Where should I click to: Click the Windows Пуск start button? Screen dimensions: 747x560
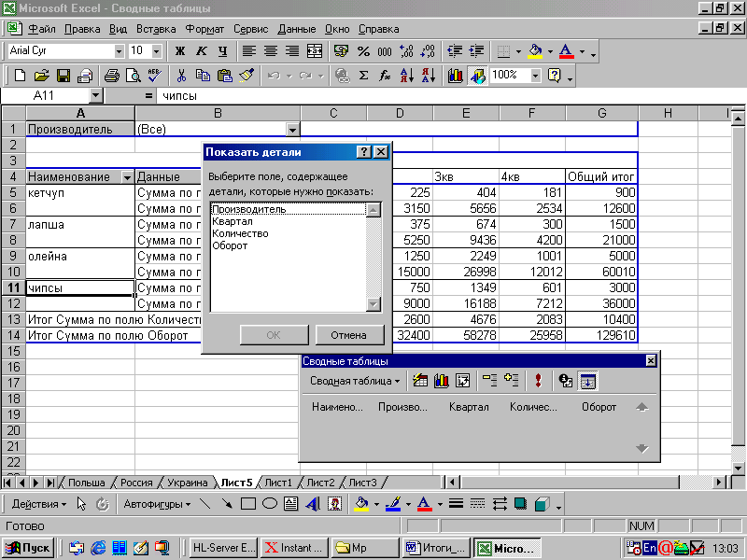29,548
